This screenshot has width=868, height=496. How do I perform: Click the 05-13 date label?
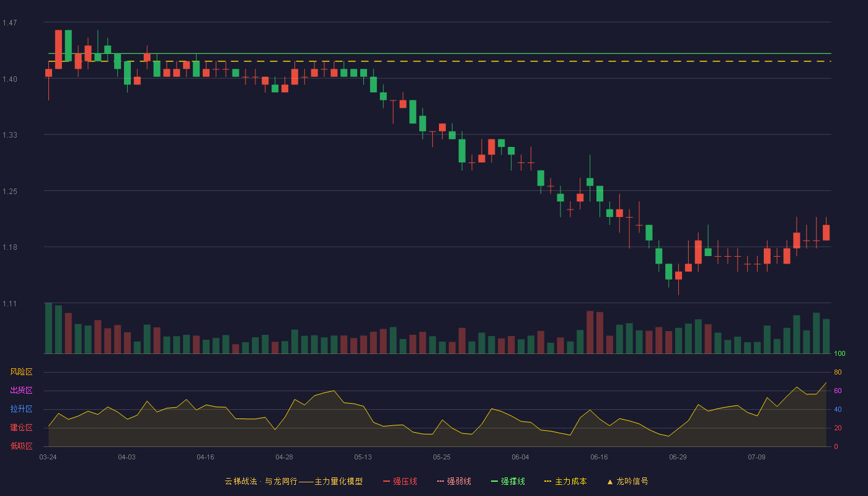(363, 457)
